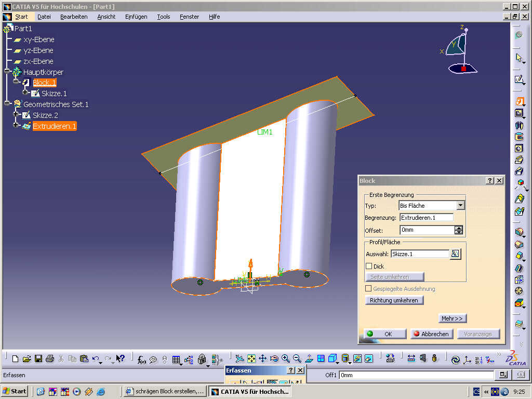Collapse the Block.1 tree node

16,82
